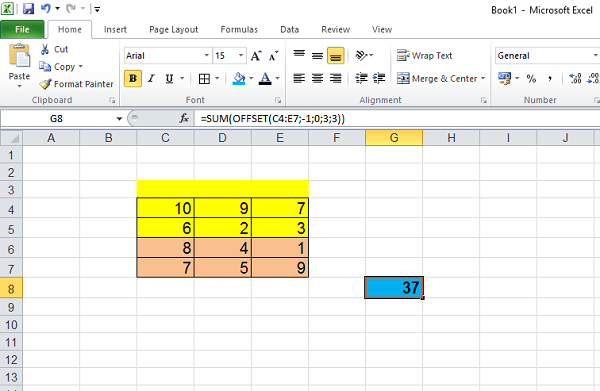The height and width of the screenshot is (391, 600).
Task: Toggle Align Text Right
Action: [336, 78]
